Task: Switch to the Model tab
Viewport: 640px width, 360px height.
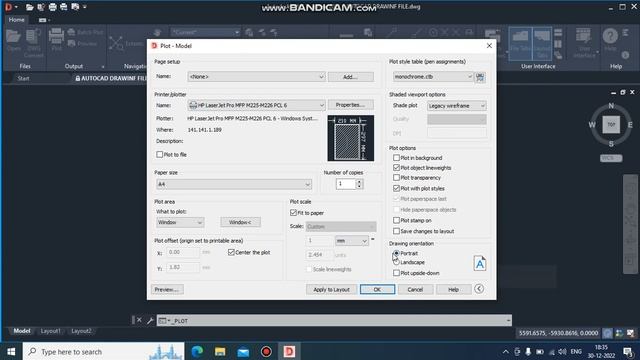Action: pos(22,331)
